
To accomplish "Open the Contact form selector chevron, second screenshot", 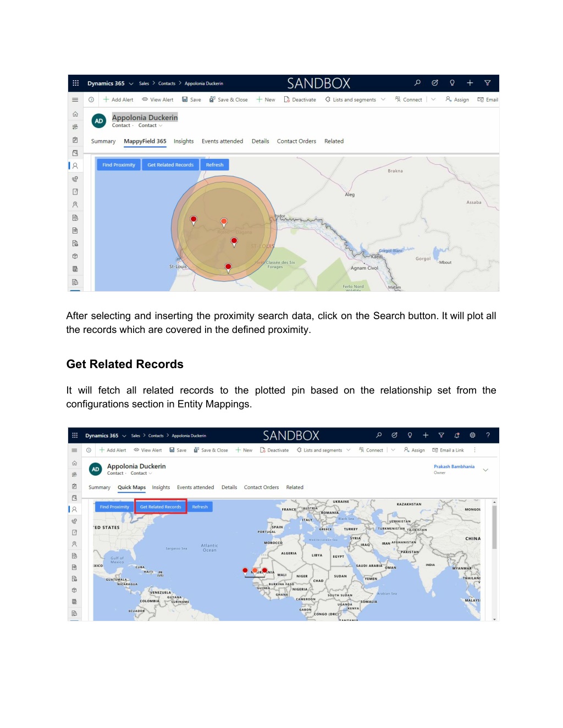I will (x=150, y=474).
